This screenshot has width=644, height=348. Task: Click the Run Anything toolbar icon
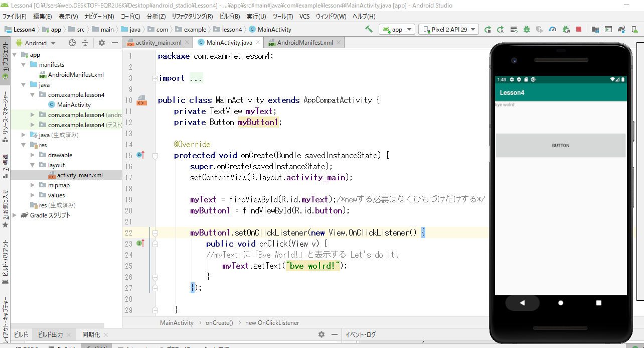tap(608, 29)
